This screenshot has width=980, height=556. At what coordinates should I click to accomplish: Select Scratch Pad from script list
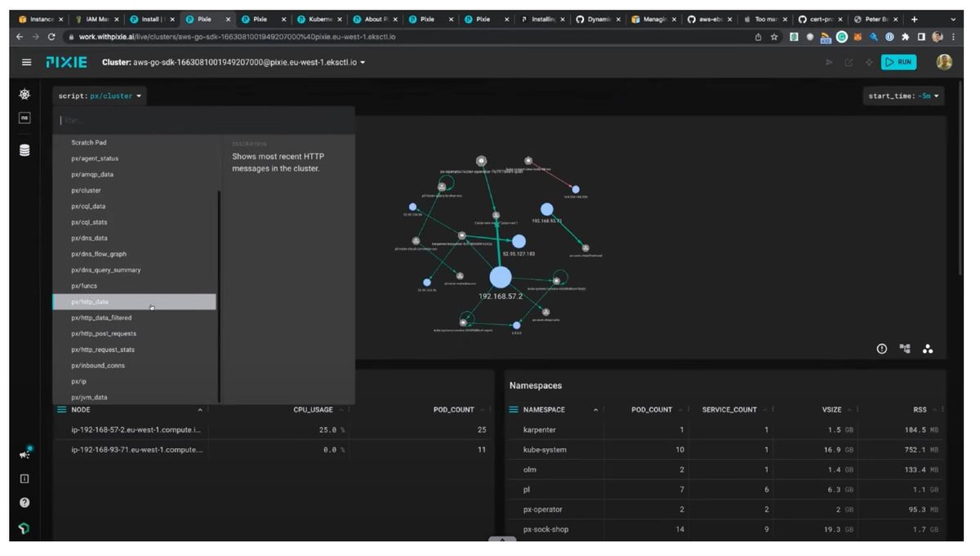[135, 143]
